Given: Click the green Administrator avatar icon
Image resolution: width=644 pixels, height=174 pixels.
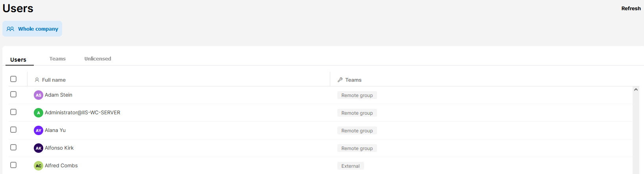Looking at the screenshot, I should [38, 113].
